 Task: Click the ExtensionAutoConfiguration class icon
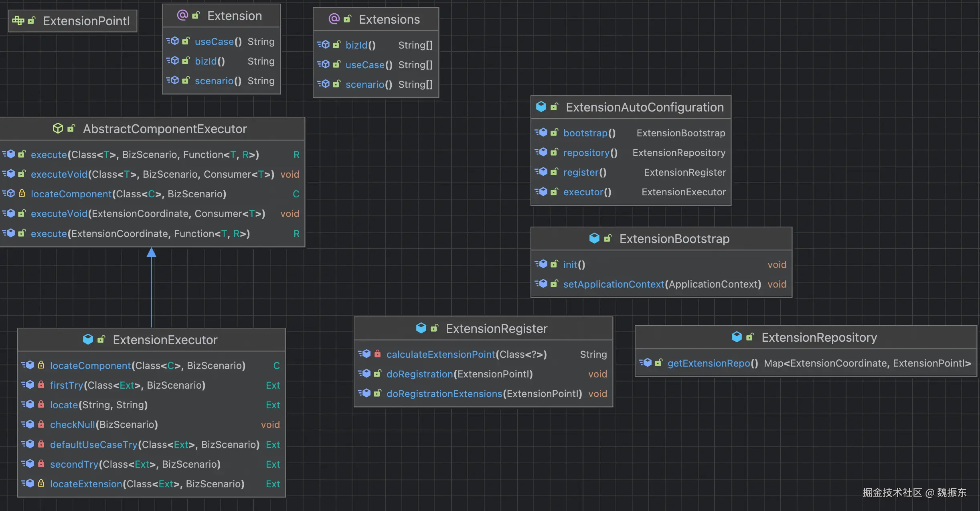[541, 107]
